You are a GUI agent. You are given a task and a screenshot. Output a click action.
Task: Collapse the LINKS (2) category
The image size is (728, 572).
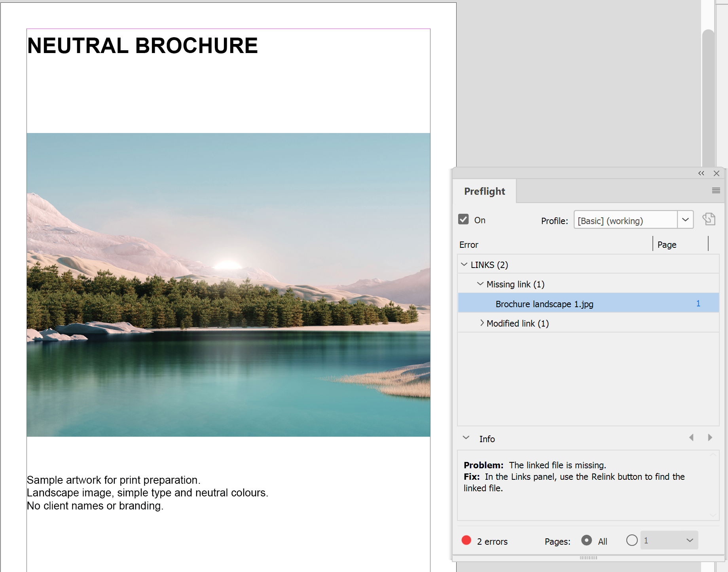point(464,264)
